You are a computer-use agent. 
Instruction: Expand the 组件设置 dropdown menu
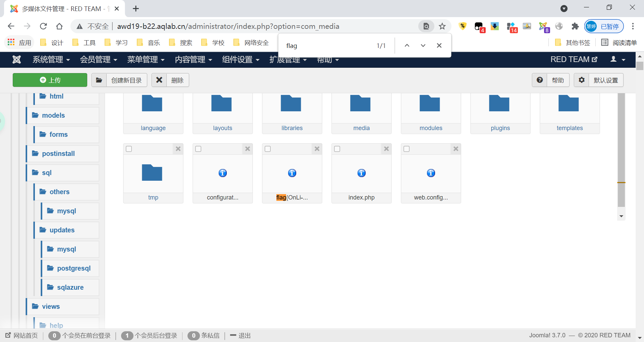tap(241, 60)
